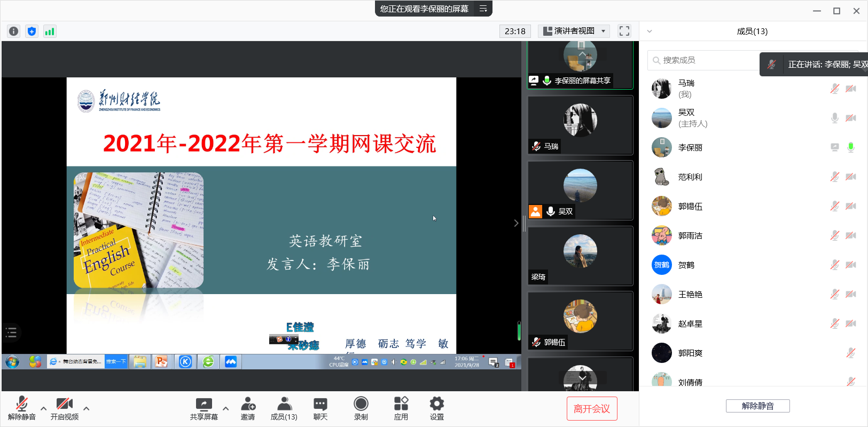This screenshot has width=868, height=427.
Task: Open 设置 settings
Action: coord(436,408)
